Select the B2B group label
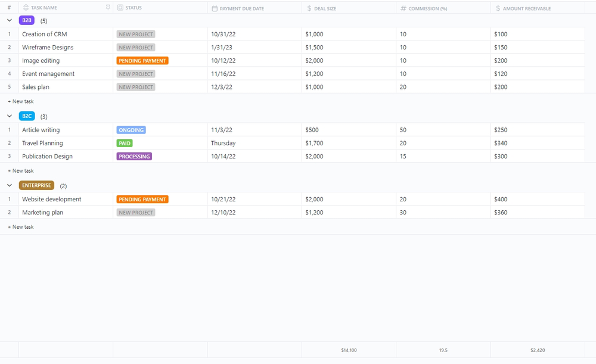 pos(27,20)
